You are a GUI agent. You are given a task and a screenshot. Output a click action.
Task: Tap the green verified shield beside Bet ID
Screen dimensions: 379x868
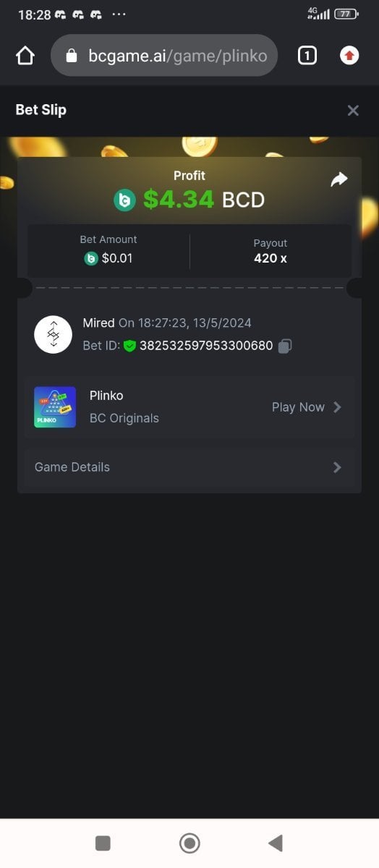click(x=129, y=346)
